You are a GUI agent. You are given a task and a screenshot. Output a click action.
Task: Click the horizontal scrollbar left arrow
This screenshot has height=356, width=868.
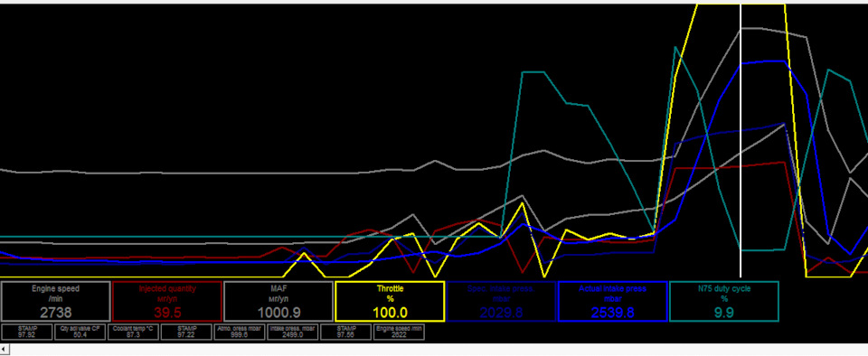coord(5,349)
